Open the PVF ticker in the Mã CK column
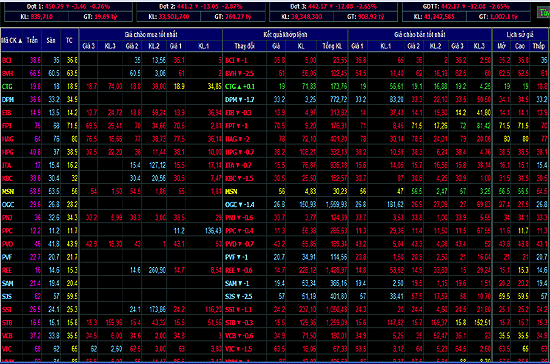This screenshot has width=550, height=364. 7,257
